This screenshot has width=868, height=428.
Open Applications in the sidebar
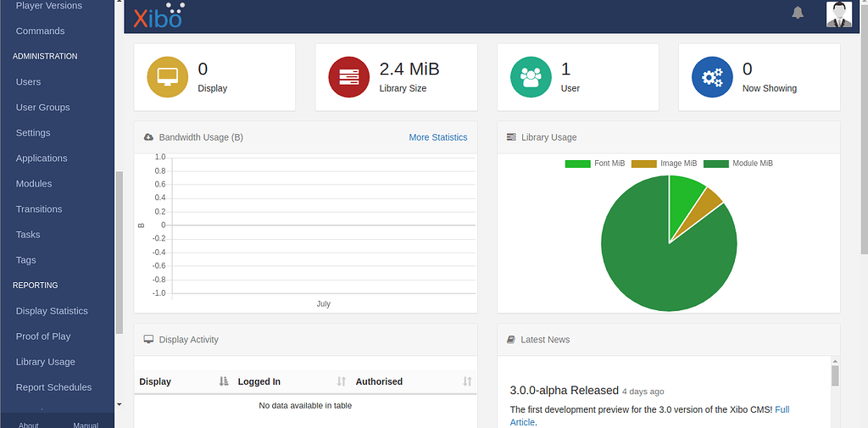point(42,158)
